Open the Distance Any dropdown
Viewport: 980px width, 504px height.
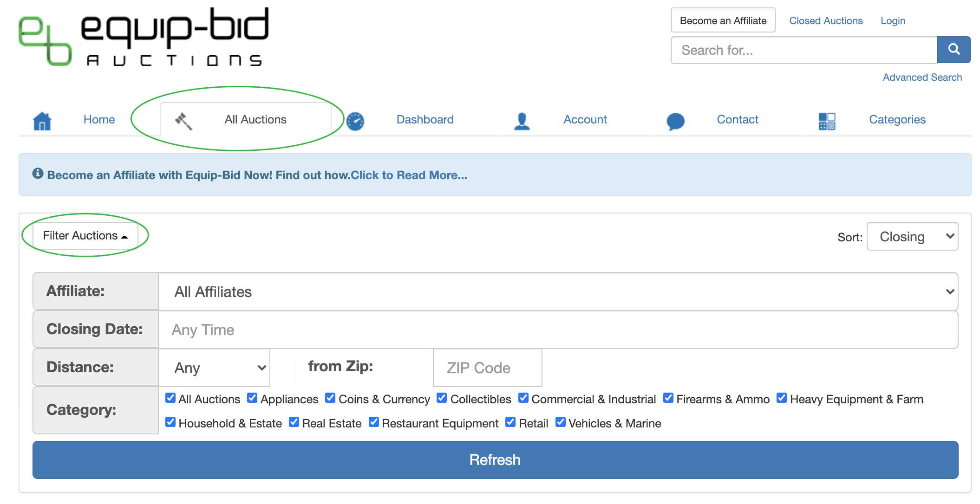214,368
